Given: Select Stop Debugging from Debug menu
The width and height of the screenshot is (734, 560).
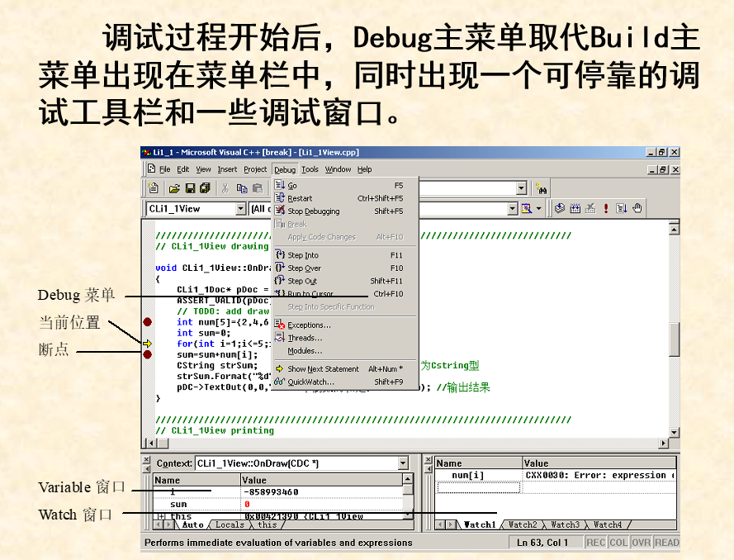Looking at the screenshot, I should point(345,211).
